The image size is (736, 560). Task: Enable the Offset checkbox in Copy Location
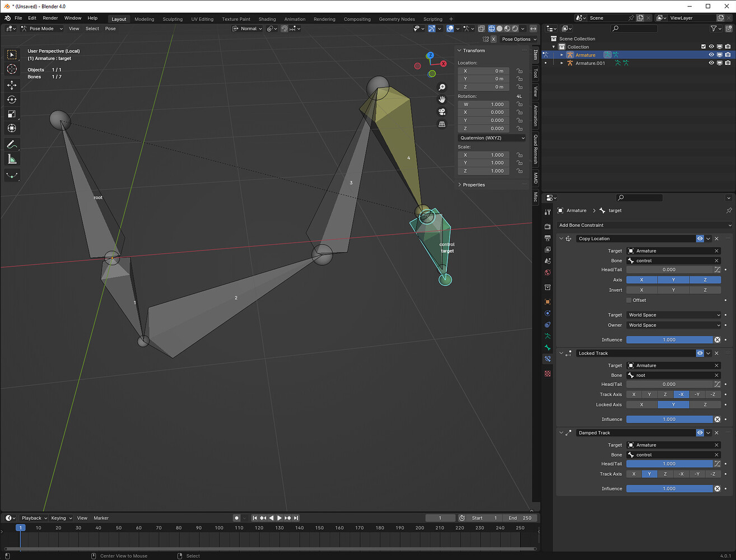(x=629, y=300)
